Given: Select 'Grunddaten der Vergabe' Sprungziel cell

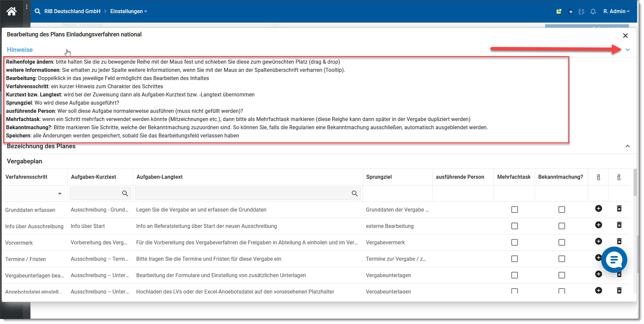Looking at the screenshot, I should tap(397, 210).
